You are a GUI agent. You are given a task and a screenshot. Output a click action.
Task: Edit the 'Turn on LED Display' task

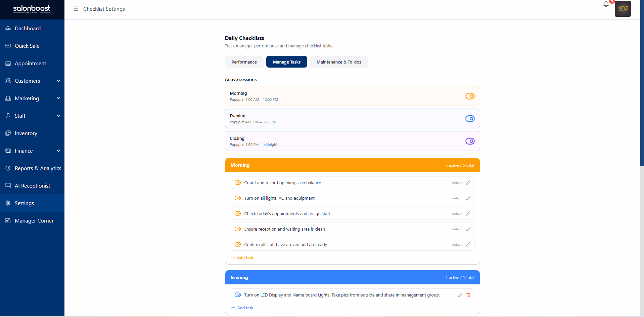pyautogui.click(x=460, y=295)
